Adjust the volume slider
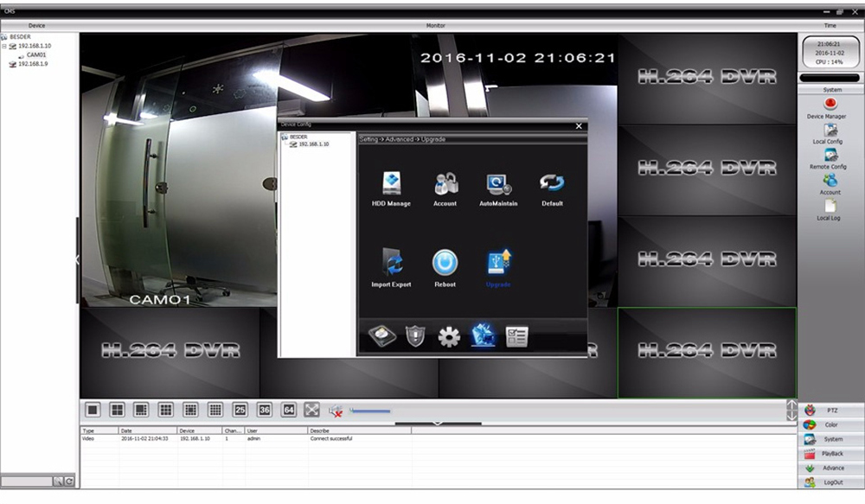 click(x=370, y=411)
